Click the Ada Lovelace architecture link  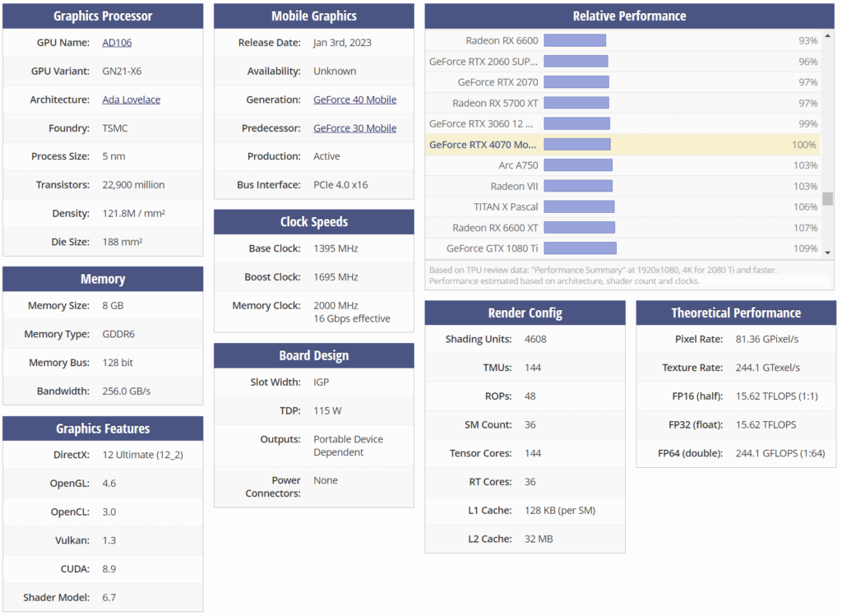[131, 100]
